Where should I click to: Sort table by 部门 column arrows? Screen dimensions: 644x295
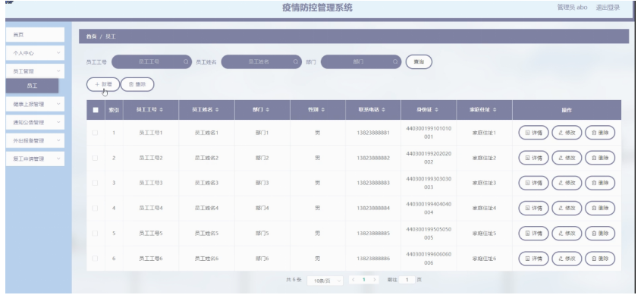tap(268, 110)
